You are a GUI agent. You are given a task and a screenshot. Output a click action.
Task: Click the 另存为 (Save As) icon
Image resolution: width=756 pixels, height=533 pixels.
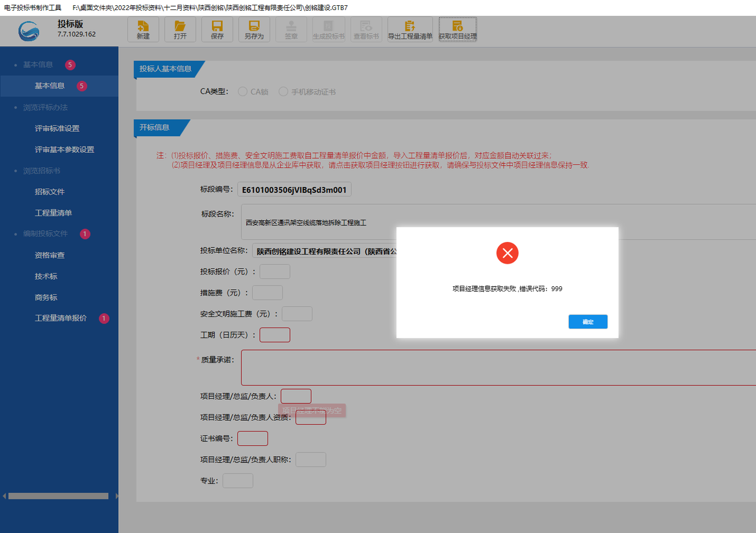tap(254, 30)
